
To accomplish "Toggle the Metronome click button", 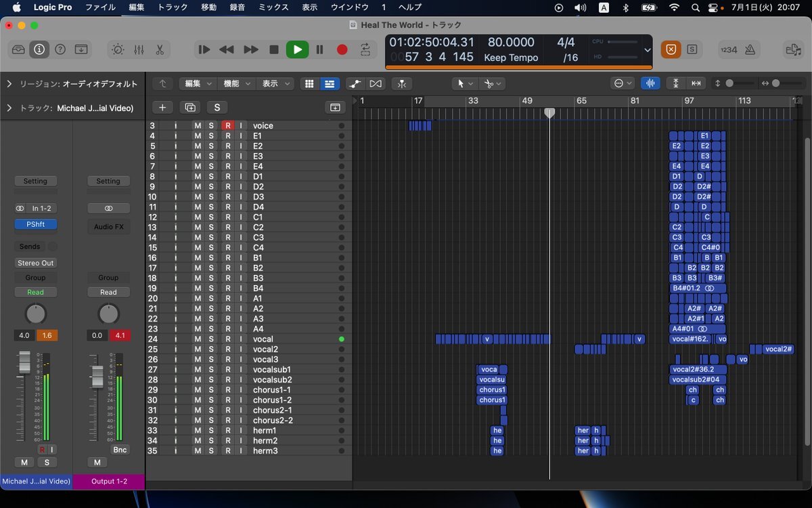I will coord(750,49).
